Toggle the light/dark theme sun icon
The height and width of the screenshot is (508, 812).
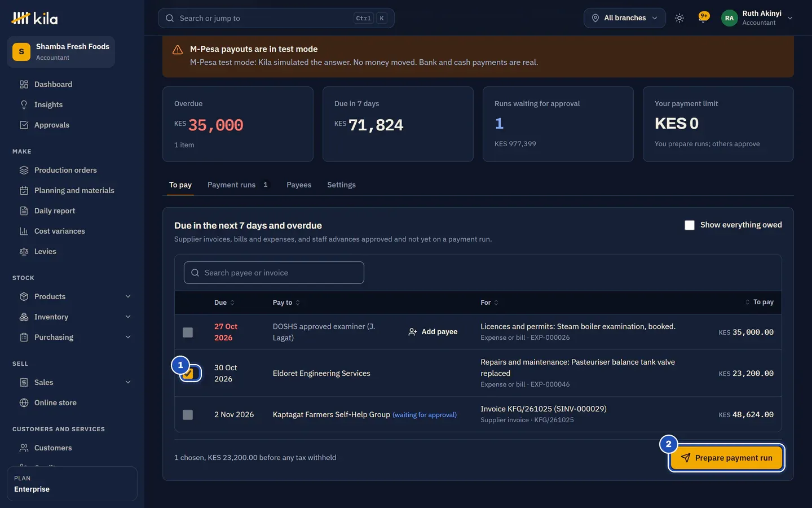(679, 18)
